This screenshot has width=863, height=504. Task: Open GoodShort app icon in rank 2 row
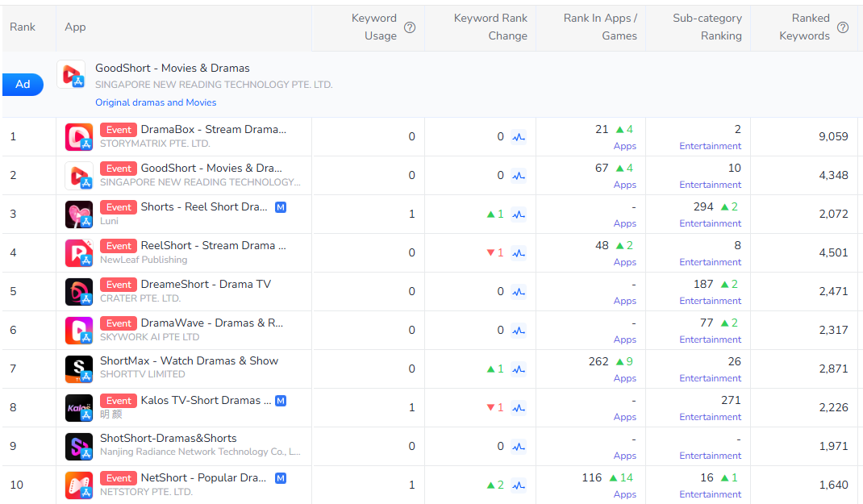[79, 176]
